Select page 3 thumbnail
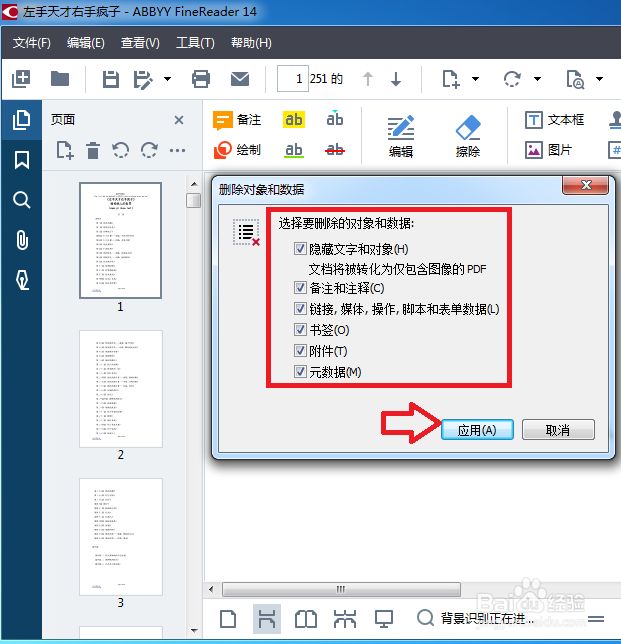The width and height of the screenshot is (621, 644). pos(121,536)
